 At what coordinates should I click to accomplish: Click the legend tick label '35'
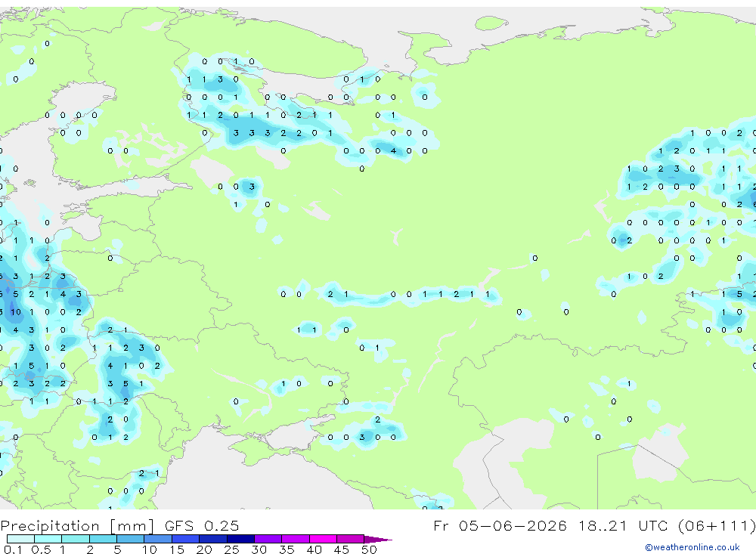[287, 549]
